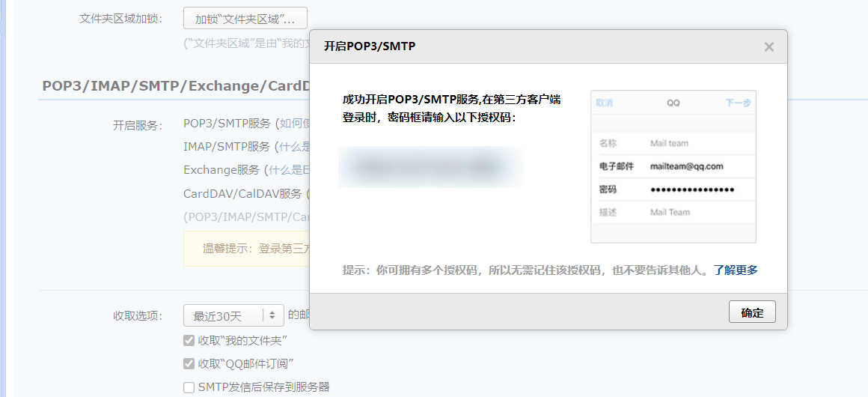The width and height of the screenshot is (868, 397).
Task: Open the link beside POP3/SMTP服务
Action: 293,124
